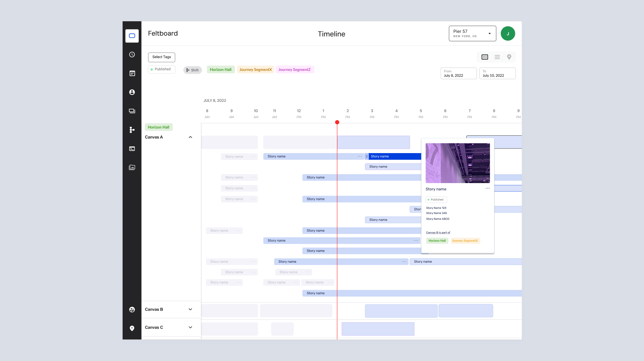Screen dimensions: 644x361
Task: Open the terminal console sidebar icon
Action: (x=132, y=149)
